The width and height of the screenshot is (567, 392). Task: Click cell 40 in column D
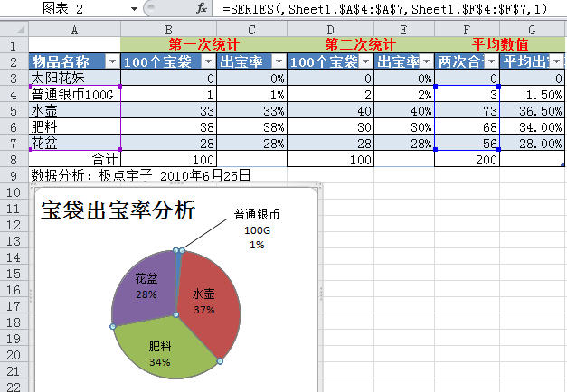tap(330, 110)
